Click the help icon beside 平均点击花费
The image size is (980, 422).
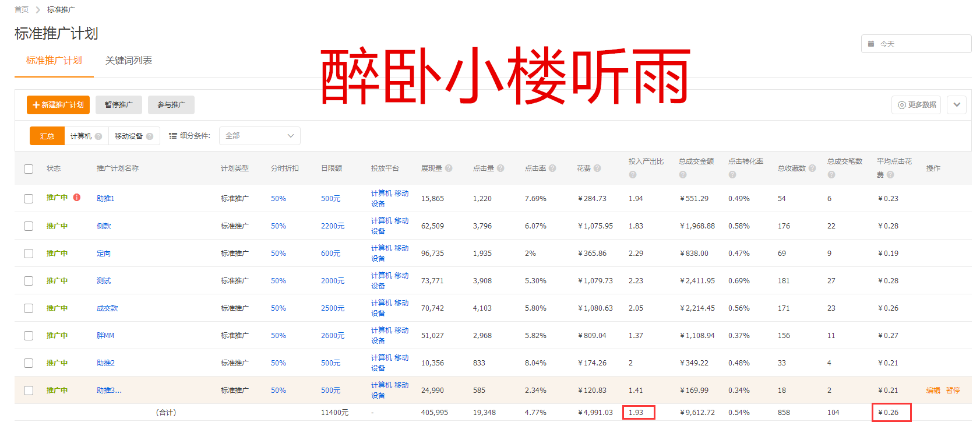tap(890, 174)
